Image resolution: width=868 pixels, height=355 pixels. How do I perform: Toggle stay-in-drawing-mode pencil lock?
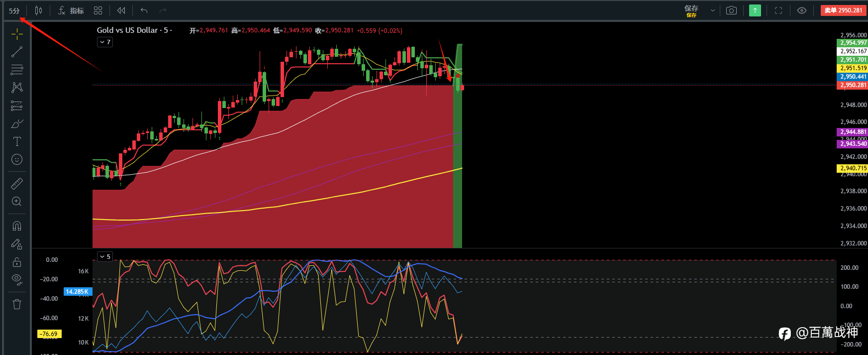pyautogui.click(x=17, y=244)
